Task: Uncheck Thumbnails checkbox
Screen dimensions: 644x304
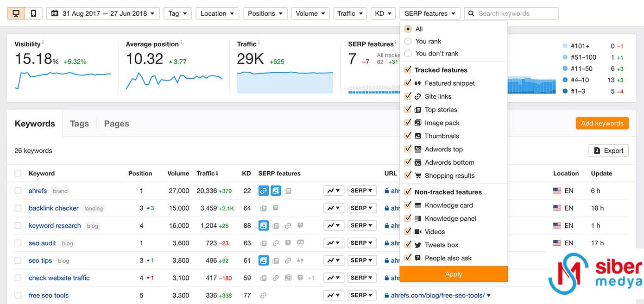Action: (408, 136)
